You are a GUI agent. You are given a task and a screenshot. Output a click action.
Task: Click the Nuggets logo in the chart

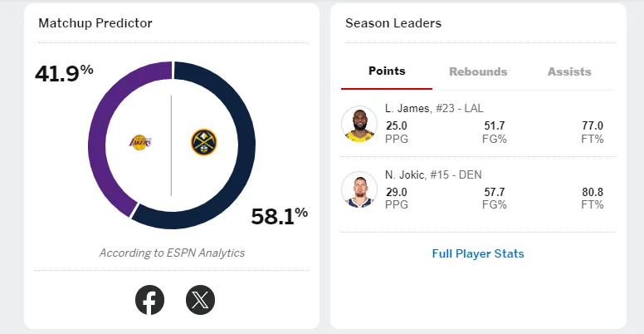[202, 142]
